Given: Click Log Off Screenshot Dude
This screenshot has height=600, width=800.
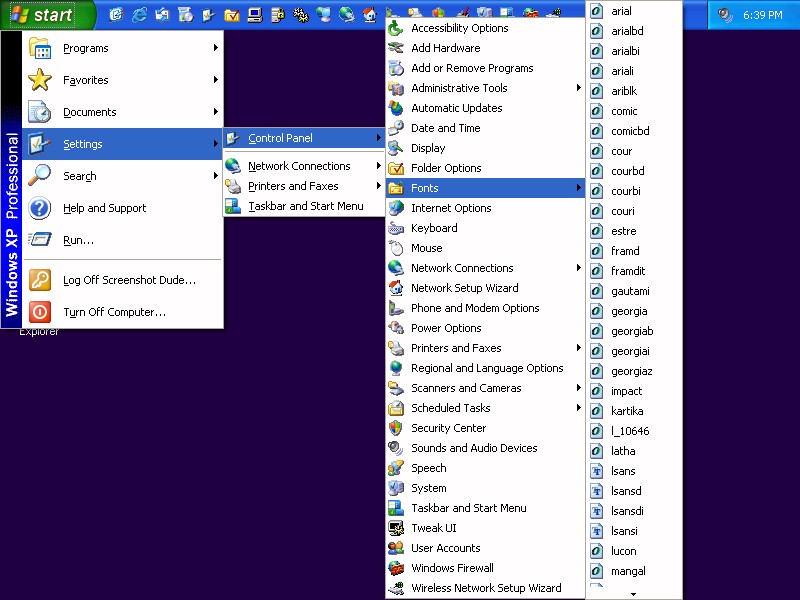Looking at the screenshot, I should coord(129,280).
